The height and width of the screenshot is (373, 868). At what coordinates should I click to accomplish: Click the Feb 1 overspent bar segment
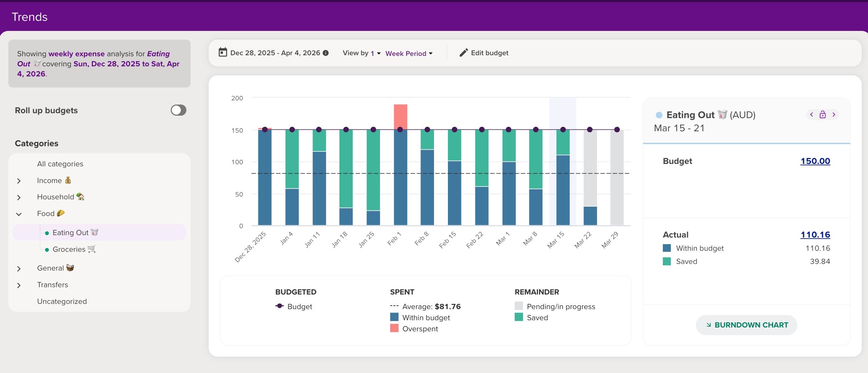pyautogui.click(x=400, y=117)
